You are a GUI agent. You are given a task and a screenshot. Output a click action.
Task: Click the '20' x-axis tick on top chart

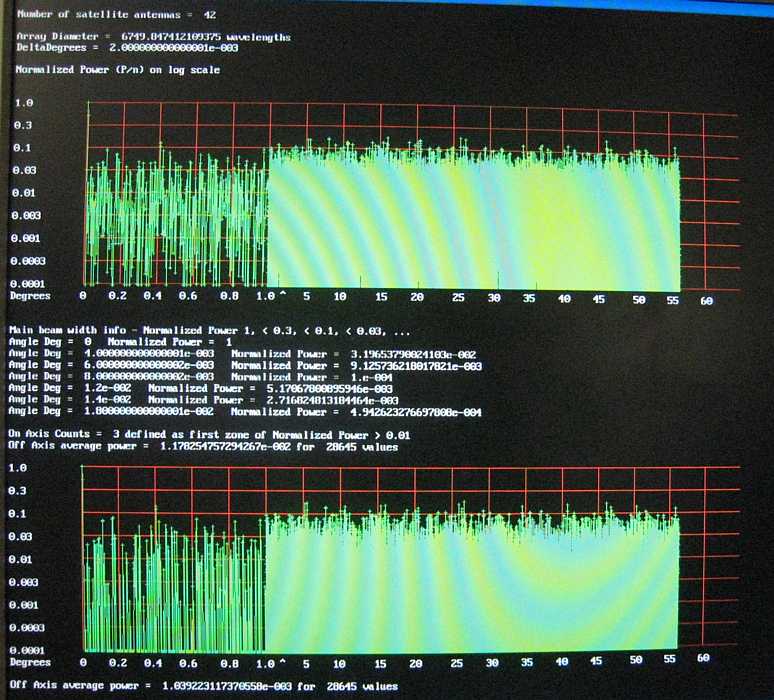point(417,297)
